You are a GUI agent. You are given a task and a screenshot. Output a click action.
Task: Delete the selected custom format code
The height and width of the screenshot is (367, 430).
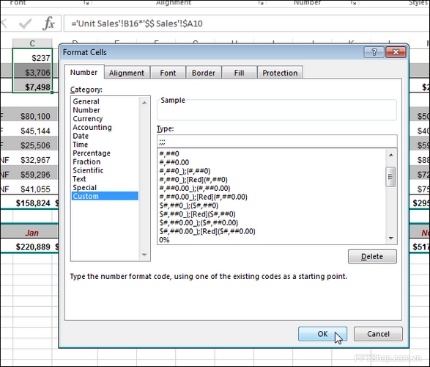(x=372, y=257)
